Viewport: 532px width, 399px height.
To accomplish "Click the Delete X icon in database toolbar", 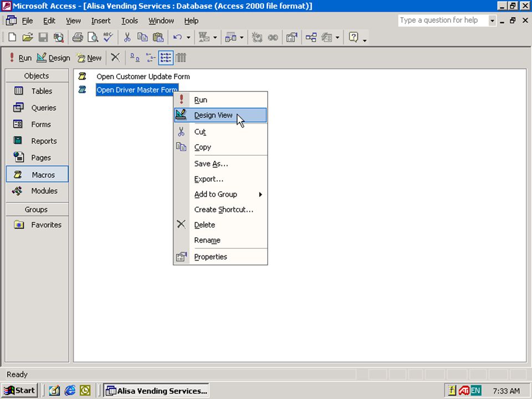I will click(x=115, y=58).
